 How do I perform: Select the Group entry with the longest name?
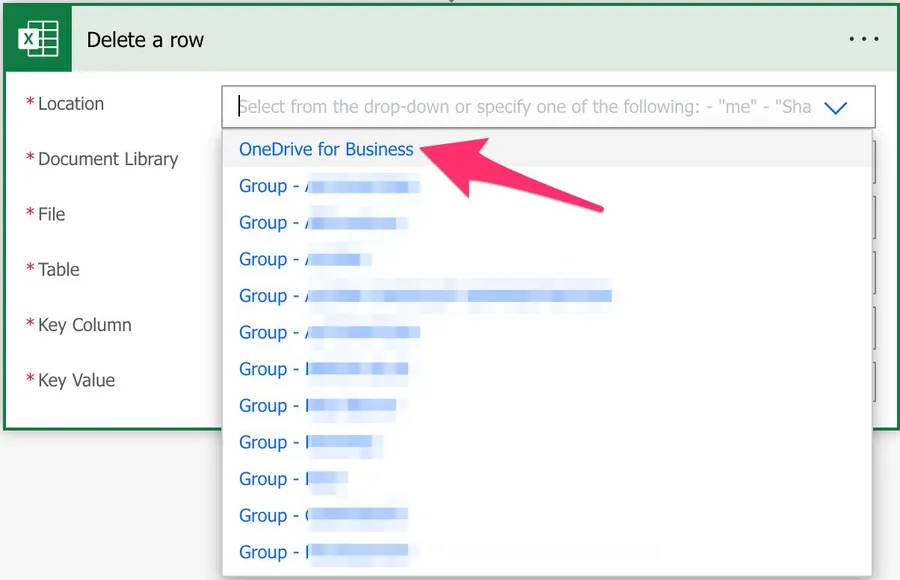[425, 296]
